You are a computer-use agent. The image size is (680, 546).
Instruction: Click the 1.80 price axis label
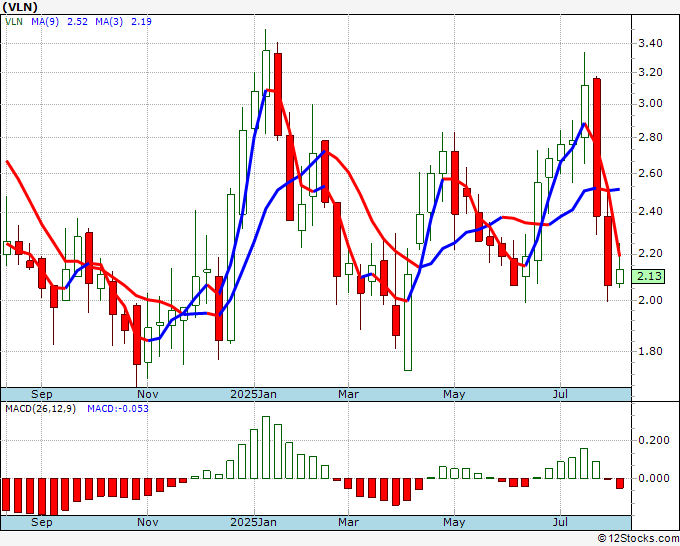650,351
